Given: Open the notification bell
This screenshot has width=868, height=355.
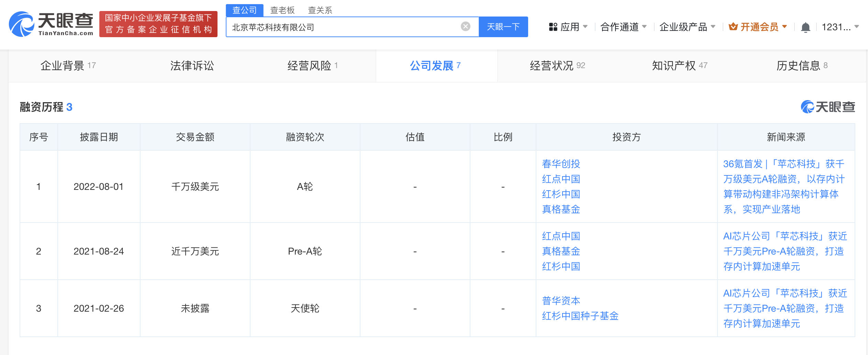Looking at the screenshot, I should (x=805, y=27).
